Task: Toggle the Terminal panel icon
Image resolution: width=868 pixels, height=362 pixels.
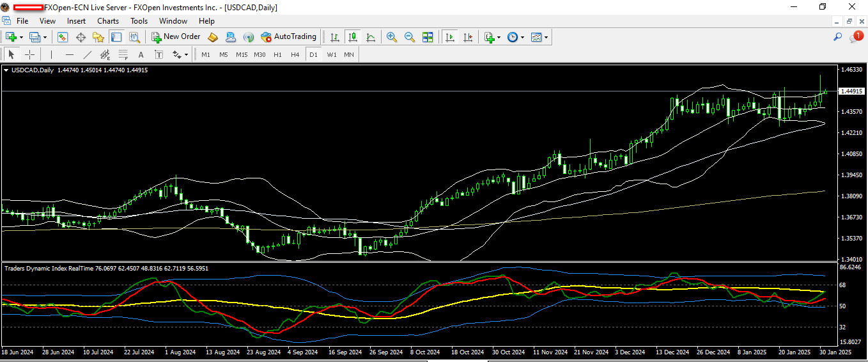Action: pyautogui.click(x=116, y=37)
